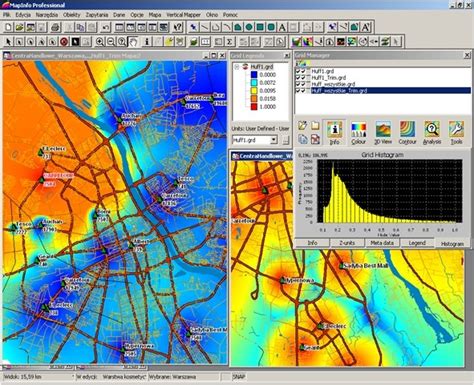Switch to the Info tab below the histogram
The image size is (474, 385).
(312, 243)
